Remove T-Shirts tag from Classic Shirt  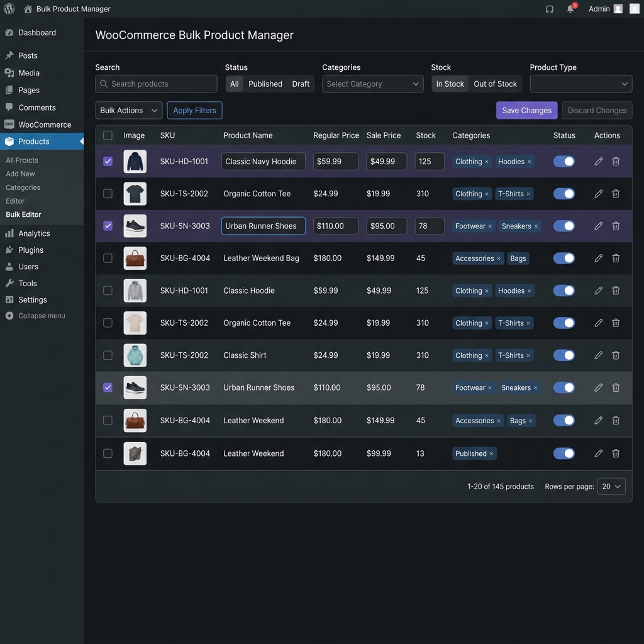528,356
